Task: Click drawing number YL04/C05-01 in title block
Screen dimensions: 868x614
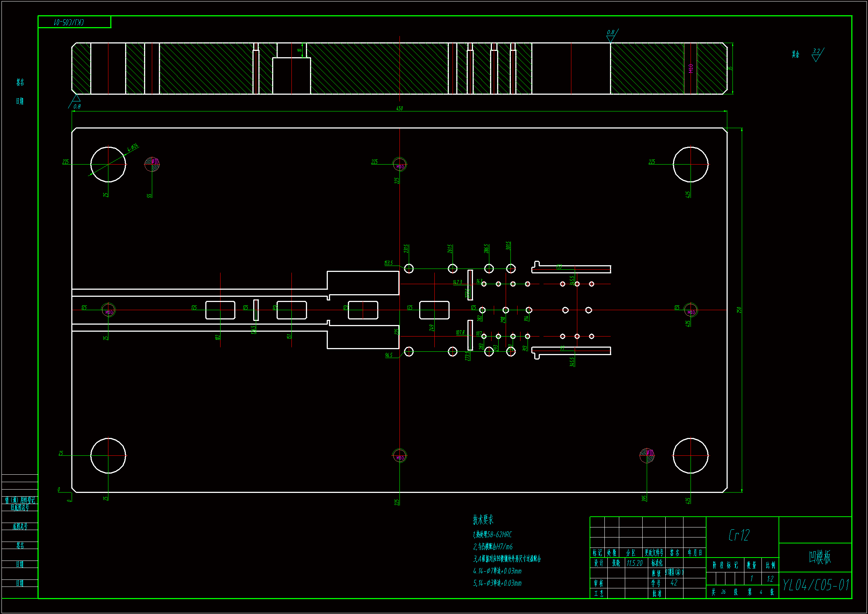Action: (x=815, y=585)
